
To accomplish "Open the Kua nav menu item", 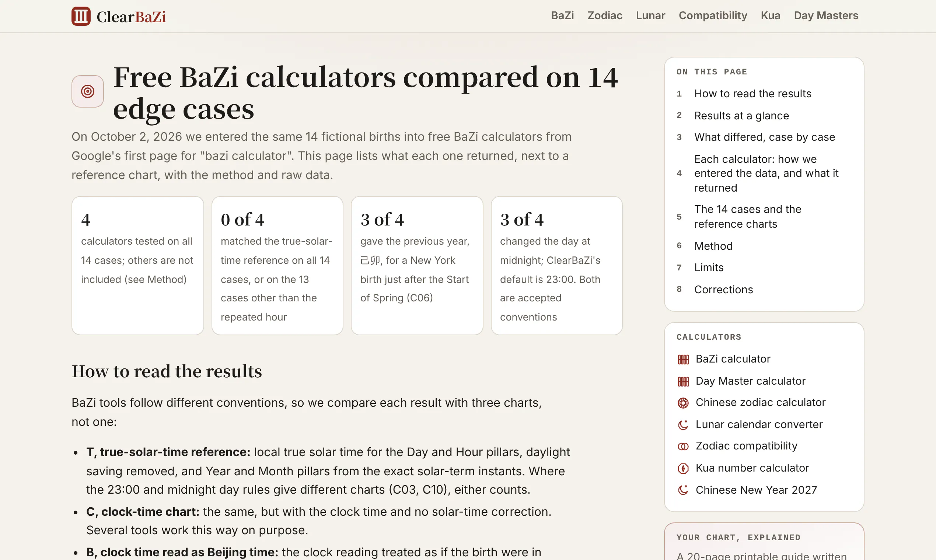I will [x=770, y=15].
